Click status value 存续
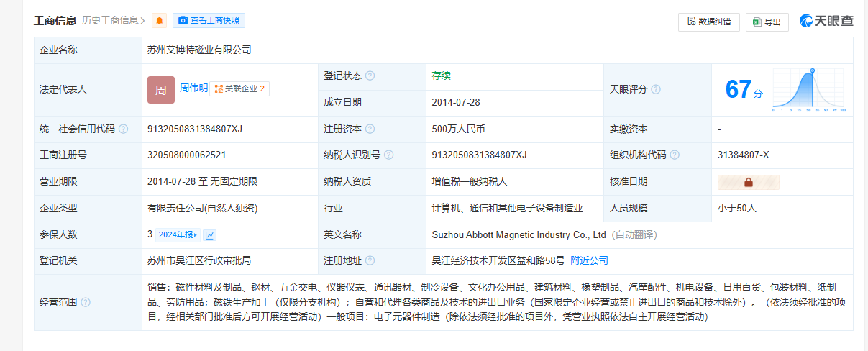The width and height of the screenshot is (868, 351). tap(441, 76)
